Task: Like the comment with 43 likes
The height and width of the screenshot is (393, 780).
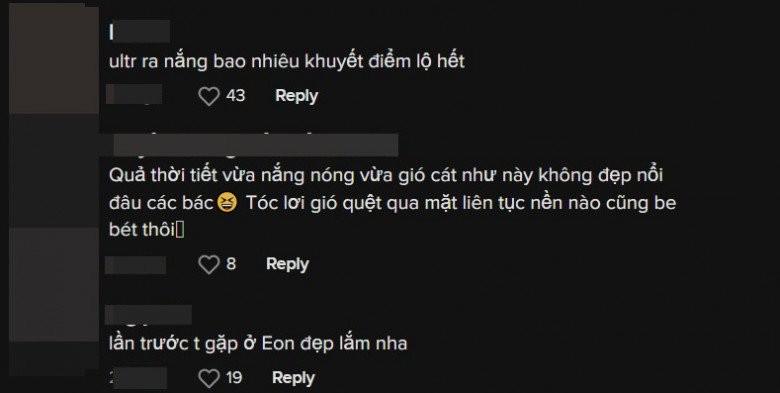Action: coord(208,96)
